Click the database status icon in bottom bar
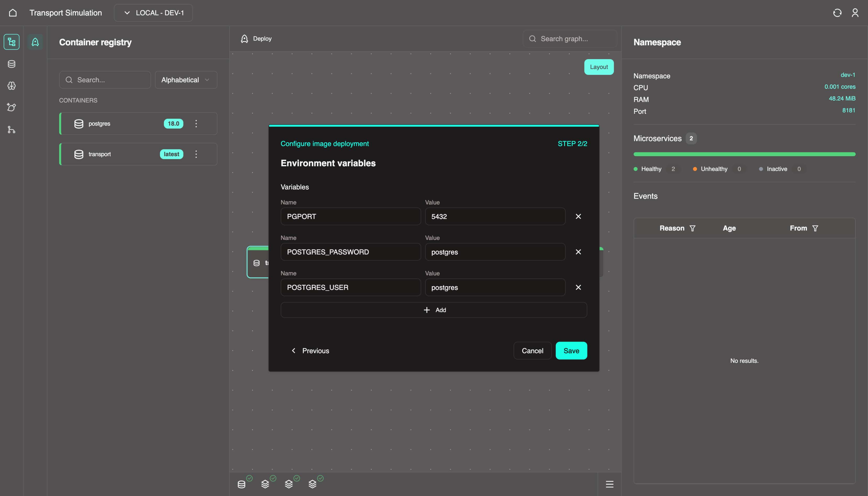The image size is (868, 496). [x=242, y=484]
